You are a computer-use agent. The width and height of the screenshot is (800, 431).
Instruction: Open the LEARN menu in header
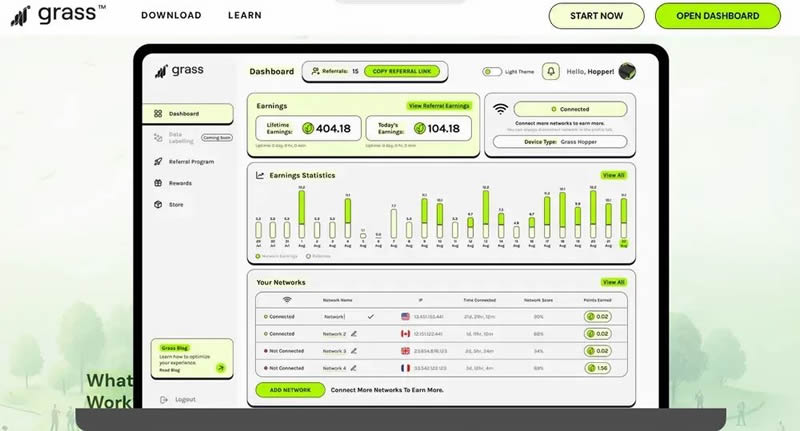click(245, 15)
